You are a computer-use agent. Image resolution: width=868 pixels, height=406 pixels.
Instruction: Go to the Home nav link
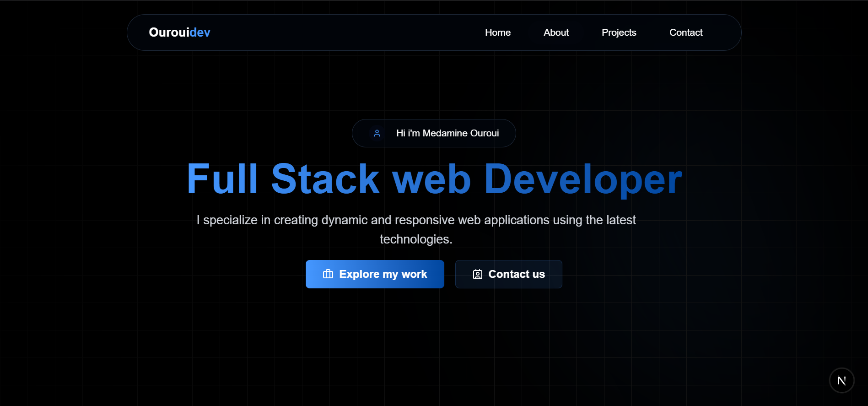[497, 32]
